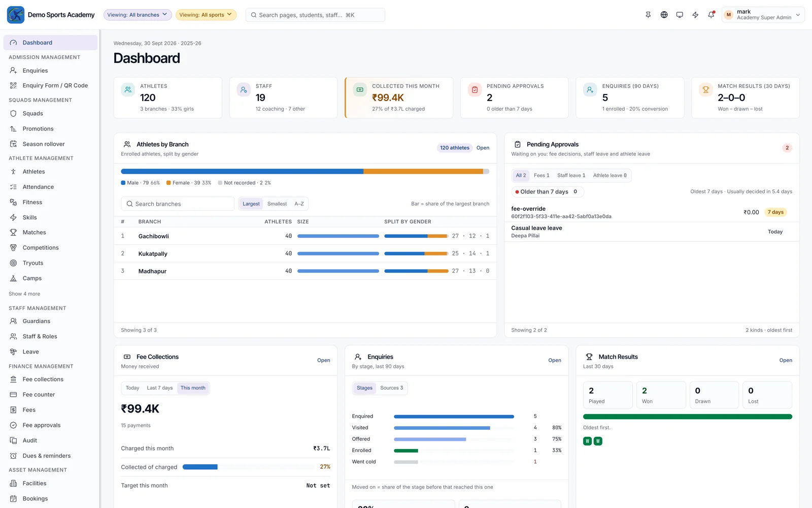Click the monitor display icon
This screenshot has width=812, height=508.
[x=680, y=15]
